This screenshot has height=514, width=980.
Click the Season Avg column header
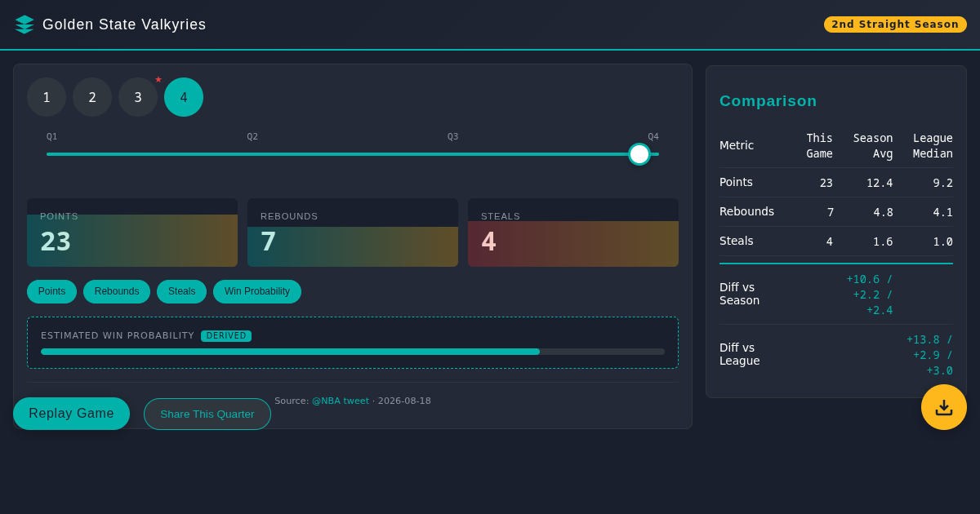click(873, 146)
